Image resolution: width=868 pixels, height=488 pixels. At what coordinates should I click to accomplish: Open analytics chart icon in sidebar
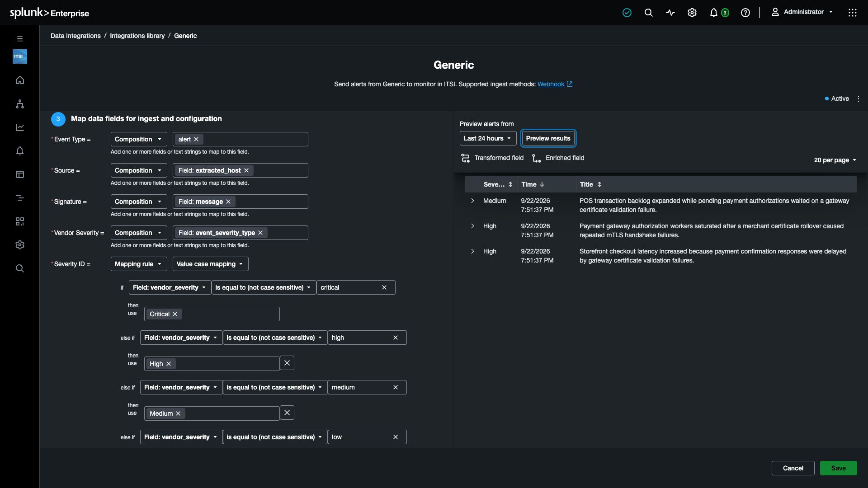tap(19, 127)
